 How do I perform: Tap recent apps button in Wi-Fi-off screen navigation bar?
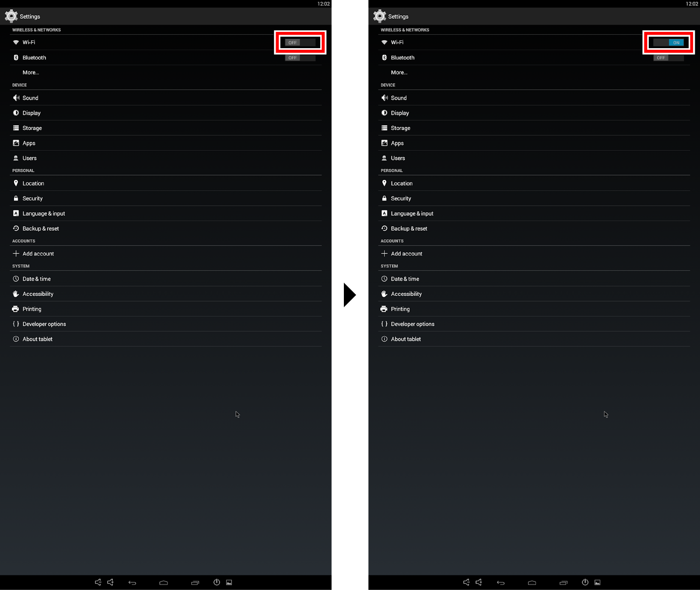195,583
